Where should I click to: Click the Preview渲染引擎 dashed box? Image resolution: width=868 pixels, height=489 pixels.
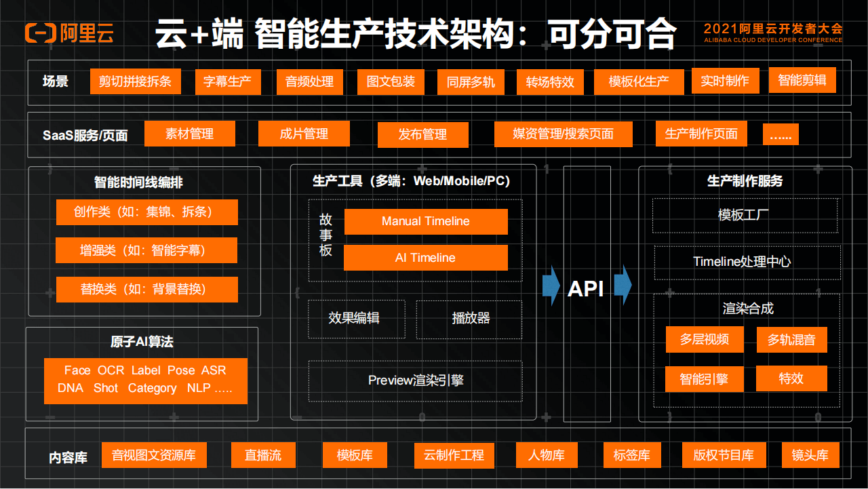coord(416,380)
